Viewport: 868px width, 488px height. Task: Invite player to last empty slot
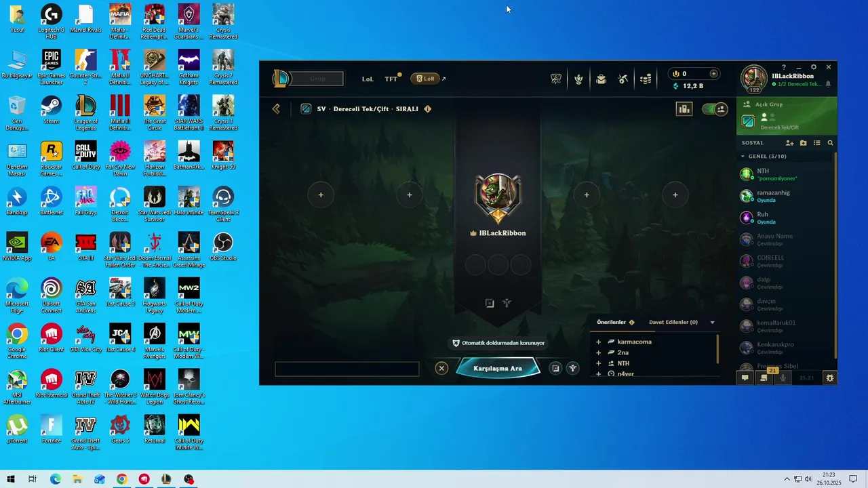click(675, 195)
